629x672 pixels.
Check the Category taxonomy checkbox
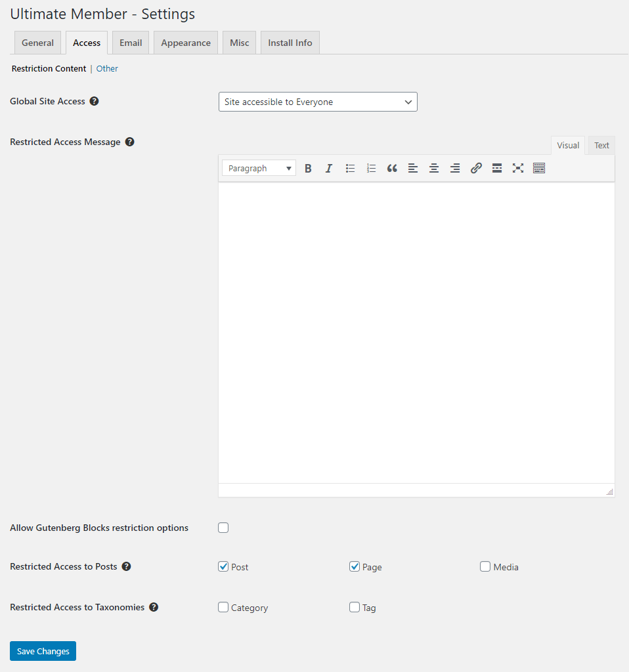(223, 607)
